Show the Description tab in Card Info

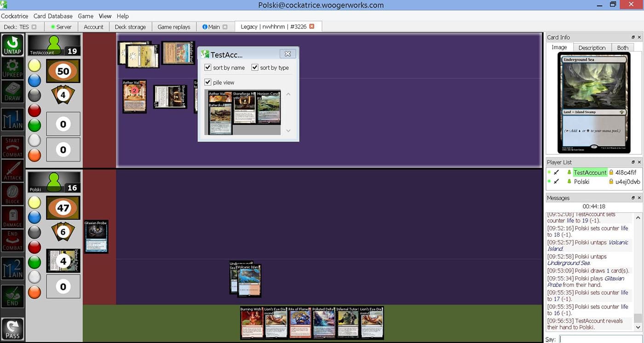pyautogui.click(x=592, y=47)
